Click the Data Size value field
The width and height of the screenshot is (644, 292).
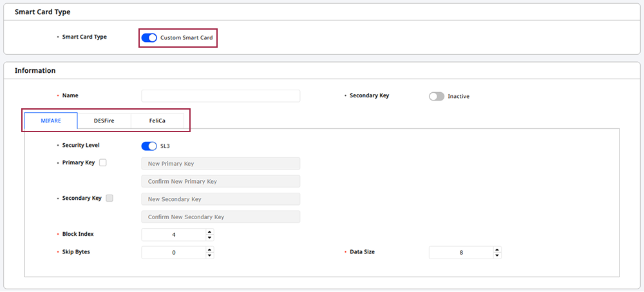460,253
